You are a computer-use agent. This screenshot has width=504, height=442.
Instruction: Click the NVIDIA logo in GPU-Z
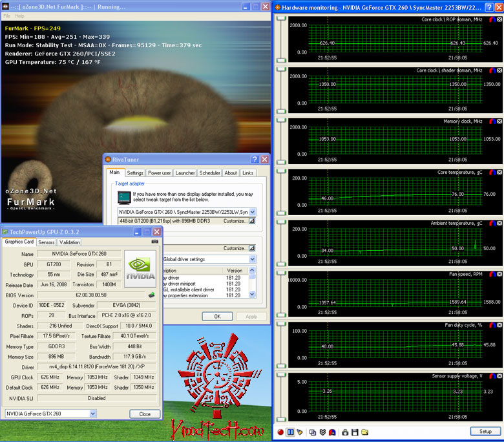[x=140, y=269]
